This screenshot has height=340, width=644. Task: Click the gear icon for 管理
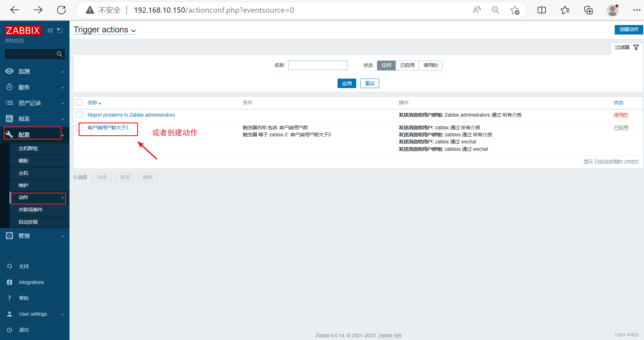(10, 236)
